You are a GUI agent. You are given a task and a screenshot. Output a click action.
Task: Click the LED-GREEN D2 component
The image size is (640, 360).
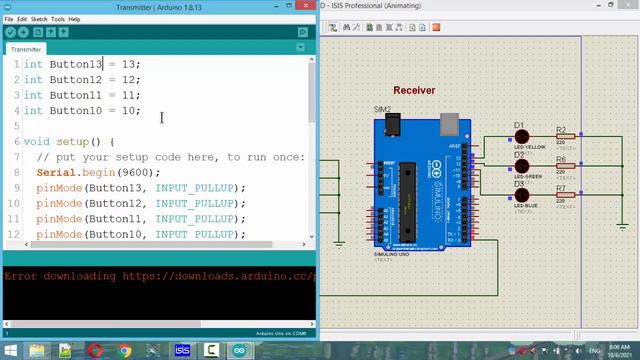(x=522, y=166)
